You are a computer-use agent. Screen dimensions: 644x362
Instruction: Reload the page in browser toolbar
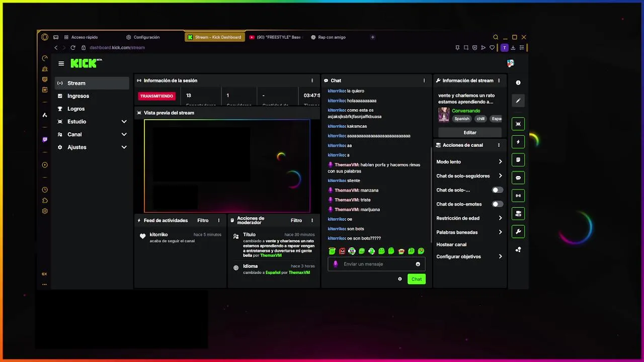72,47
